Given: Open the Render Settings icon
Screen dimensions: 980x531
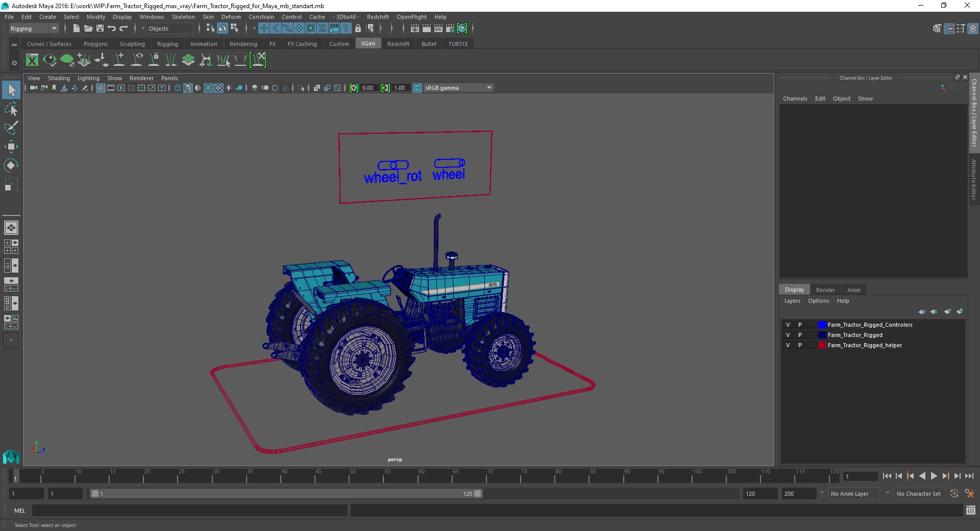Looking at the screenshot, I should (x=450, y=29).
